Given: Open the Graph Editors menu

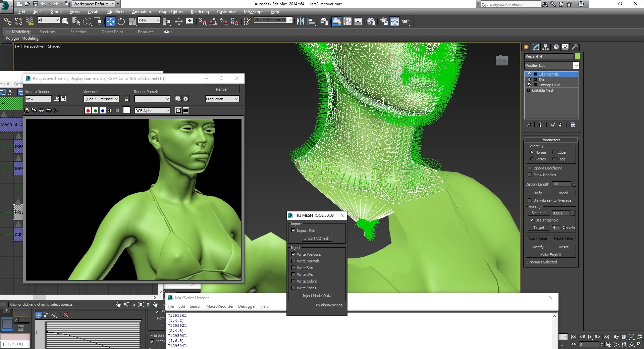Looking at the screenshot, I should (171, 12).
